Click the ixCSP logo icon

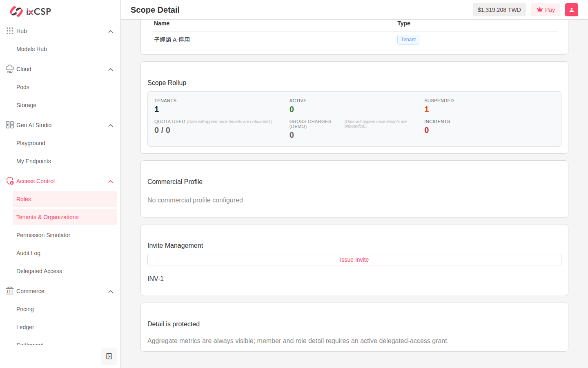(x=16, y=11)
